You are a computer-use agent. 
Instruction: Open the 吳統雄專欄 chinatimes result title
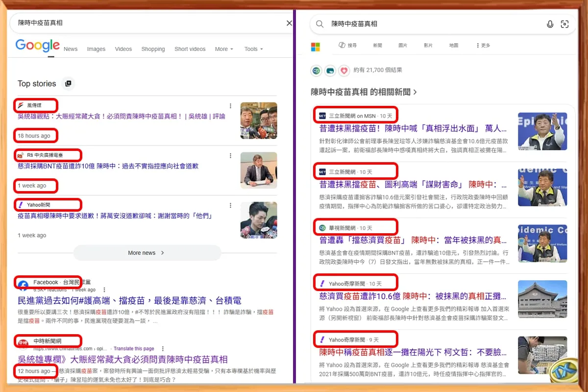pos(122,359)
